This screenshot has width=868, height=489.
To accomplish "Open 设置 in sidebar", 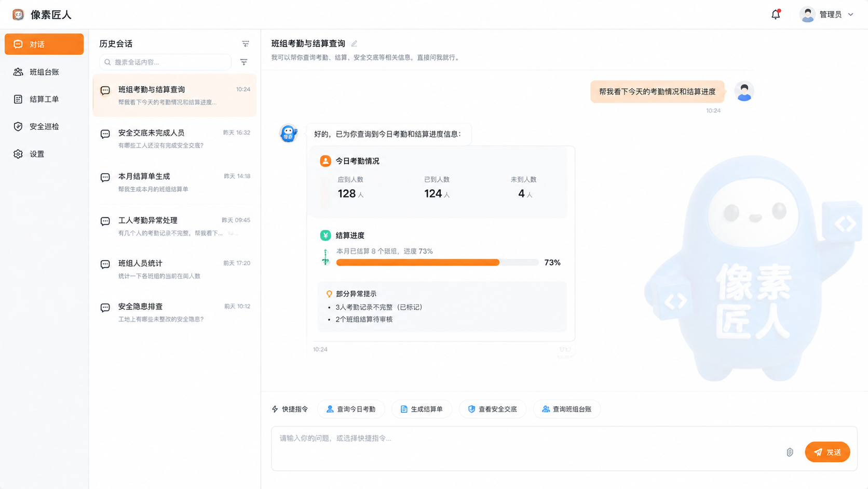I will pyautogui.click(x=44, y=154).
